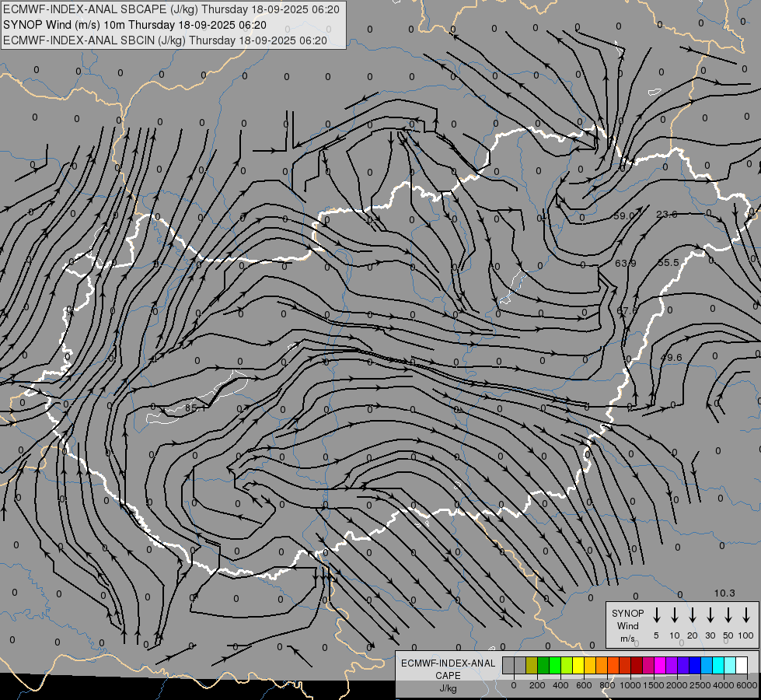Screen dimensions: 761x700
Task: Select the pure yellow CAPE legend swatch
Action: (578, 665)
